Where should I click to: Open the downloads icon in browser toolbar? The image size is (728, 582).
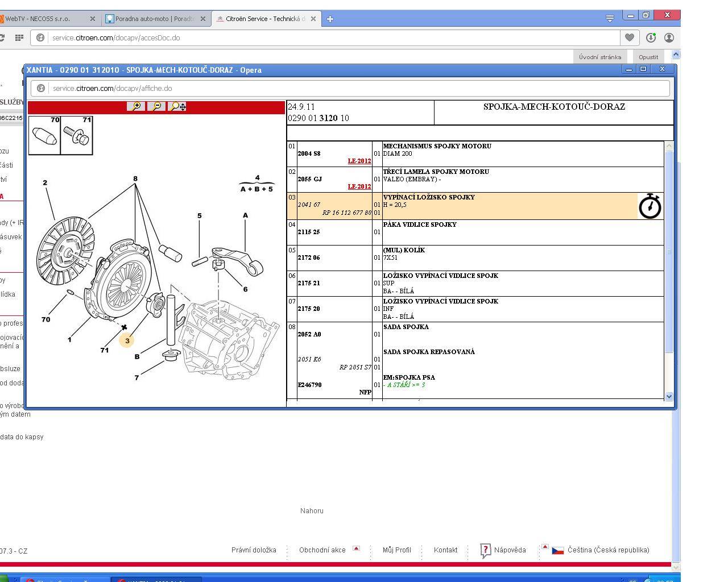(x=651, y=38)
